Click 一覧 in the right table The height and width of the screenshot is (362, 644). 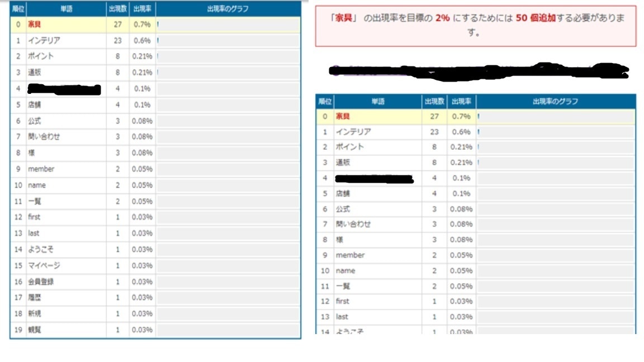(343, 286)
